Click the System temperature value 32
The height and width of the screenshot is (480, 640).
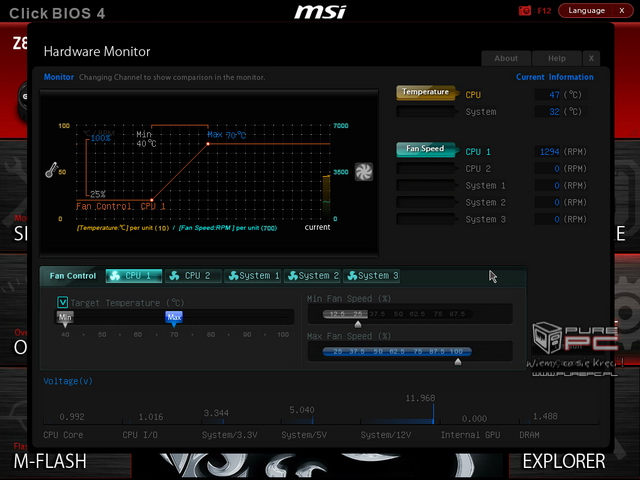554,111
